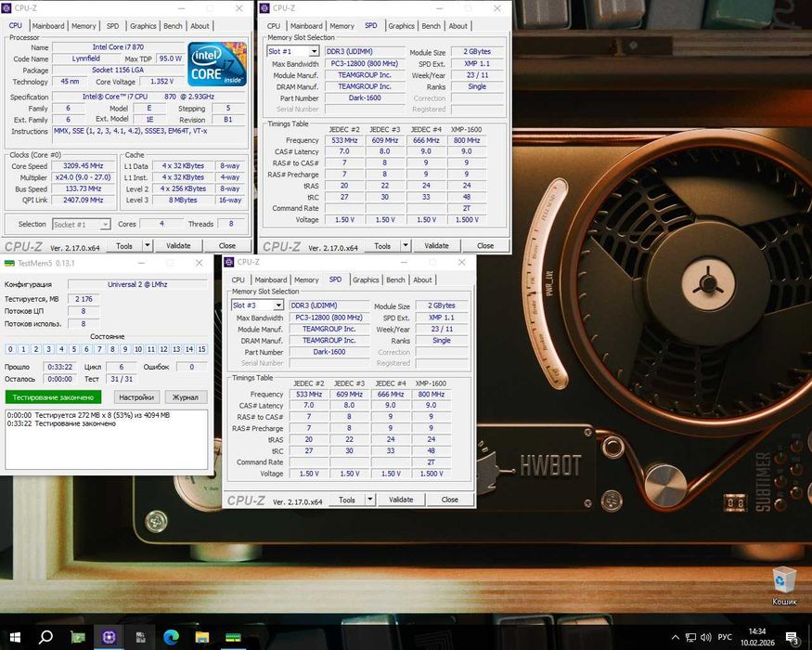The width and height of the screenshot is (812, 650).
Task: Click green Тестирование закончено button
Action: click(53, 397)
